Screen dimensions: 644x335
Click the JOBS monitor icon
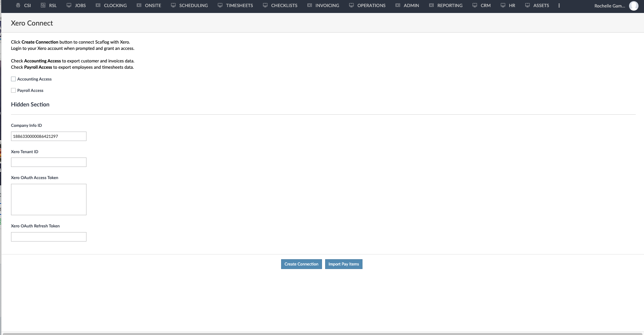(69, 5)
